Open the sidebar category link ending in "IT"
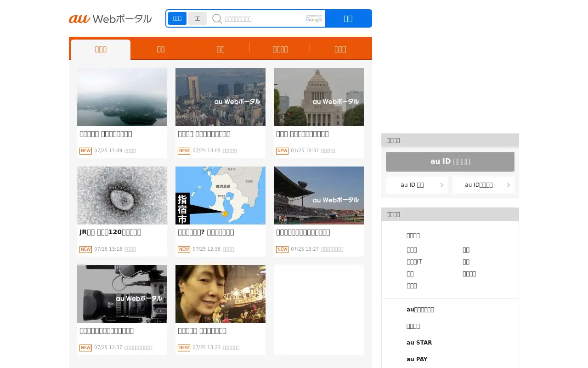The width and height of the screenshot is (588, 368). [x=414, y=262]
